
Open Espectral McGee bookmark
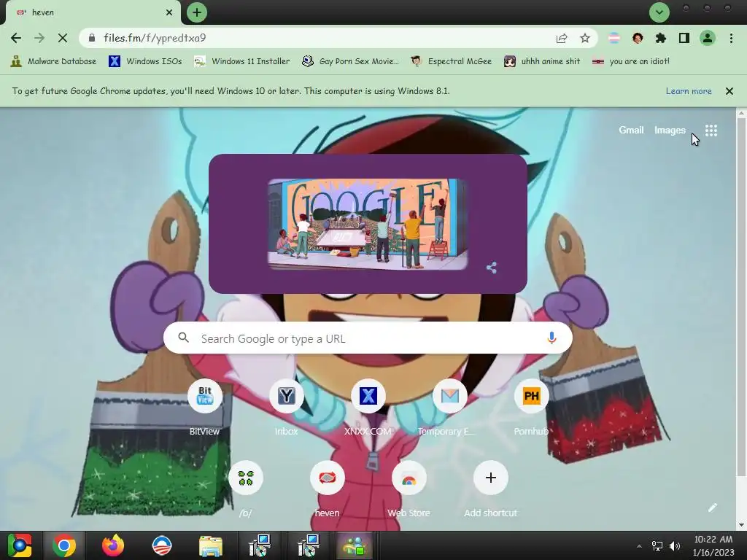[451, 61]
